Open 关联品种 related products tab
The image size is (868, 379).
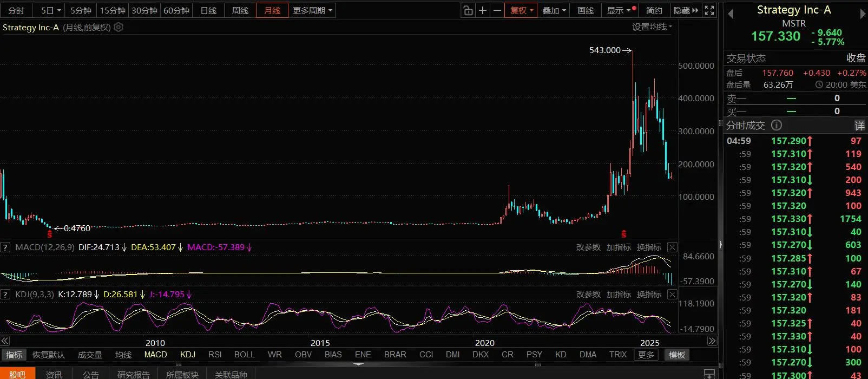231,374
